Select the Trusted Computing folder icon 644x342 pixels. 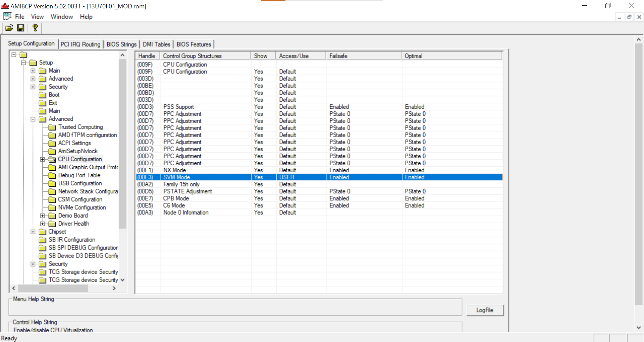click(52, 127)
